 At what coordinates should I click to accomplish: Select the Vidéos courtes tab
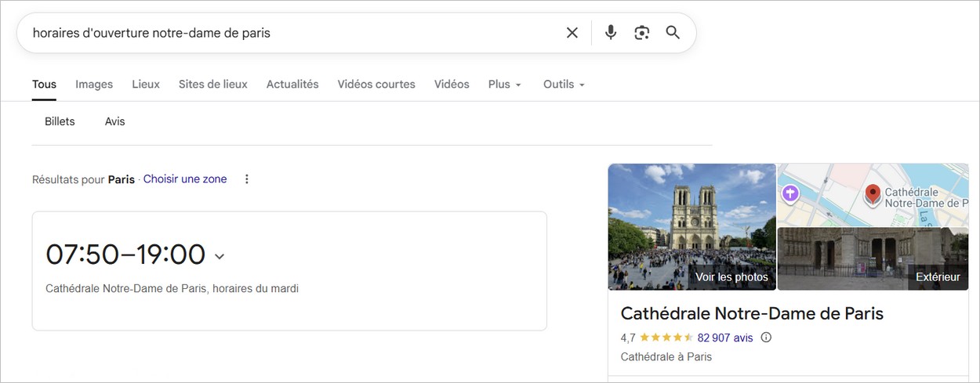pyautogui.click(x=376, y=85)
